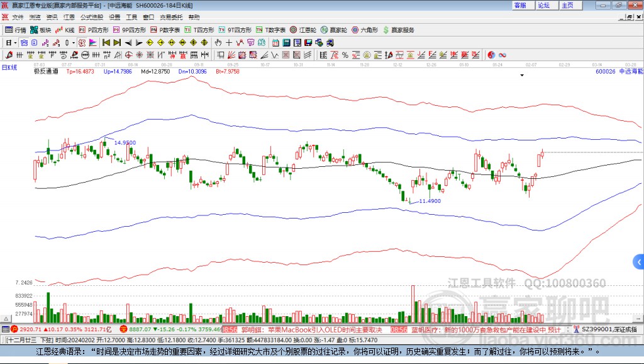This screenshot has width=644, height=364.
Task: Open the 文件 menu
Action: point(18,17)
